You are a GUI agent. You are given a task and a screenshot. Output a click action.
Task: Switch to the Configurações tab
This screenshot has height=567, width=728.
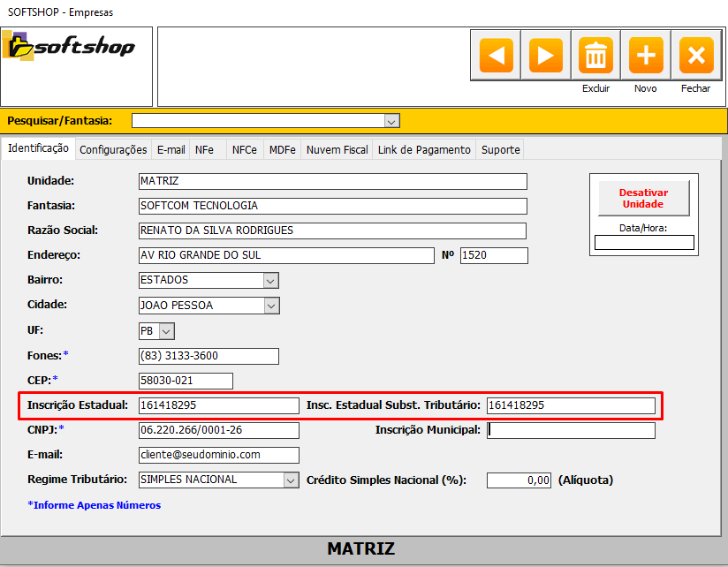pos(113,150)
